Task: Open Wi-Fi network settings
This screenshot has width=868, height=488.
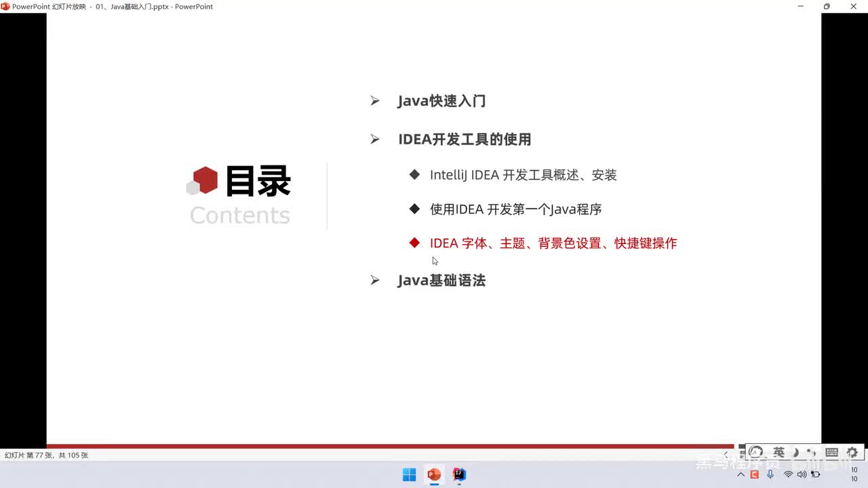Action: coord(788,474)
